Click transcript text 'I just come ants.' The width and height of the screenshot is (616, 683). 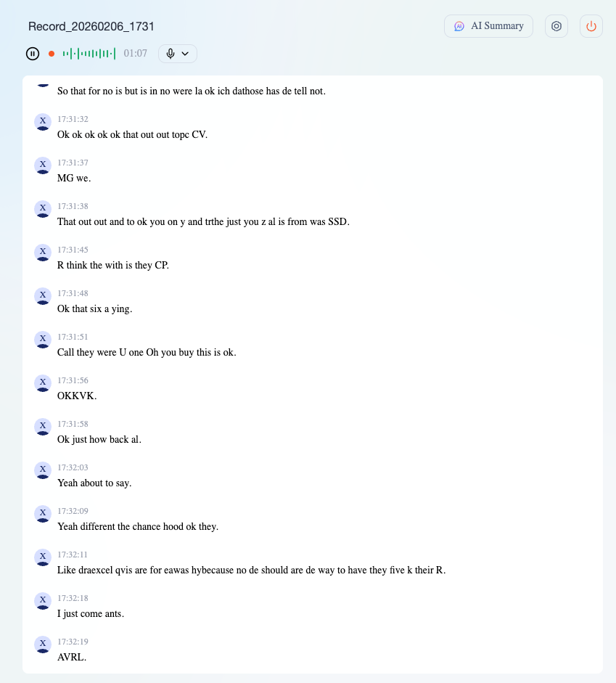tap(91, 613)
